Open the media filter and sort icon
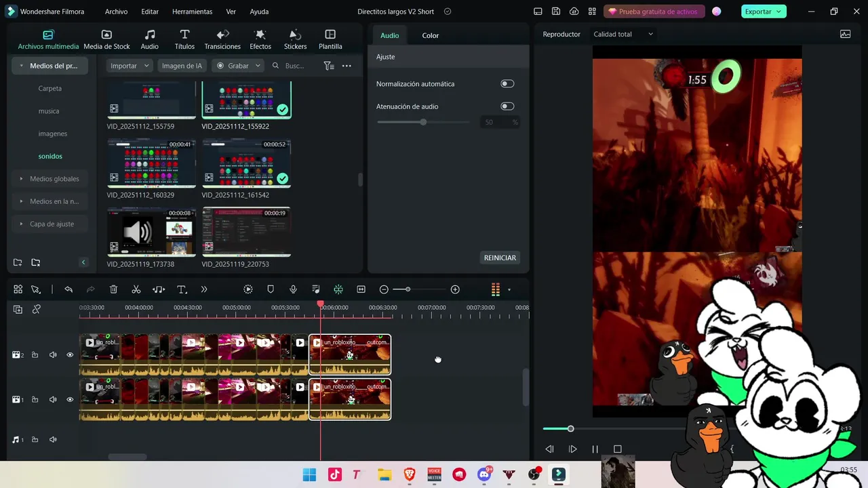 click(329, 66)
